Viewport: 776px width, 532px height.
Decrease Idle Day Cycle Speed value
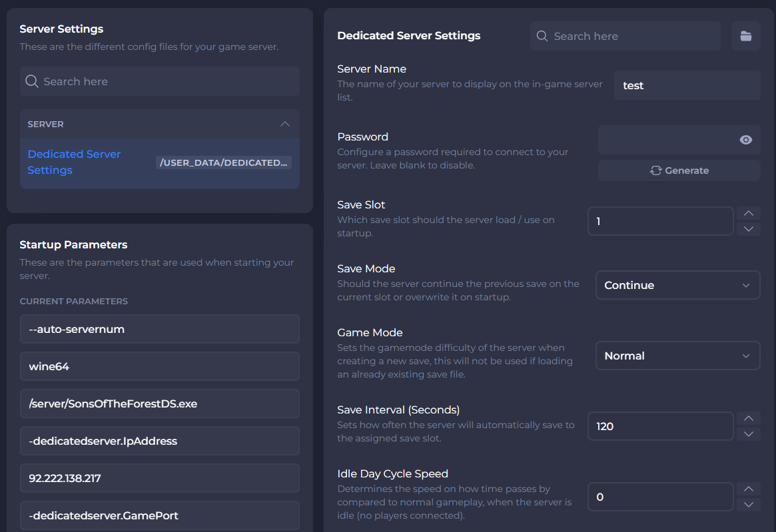(748, 504)
